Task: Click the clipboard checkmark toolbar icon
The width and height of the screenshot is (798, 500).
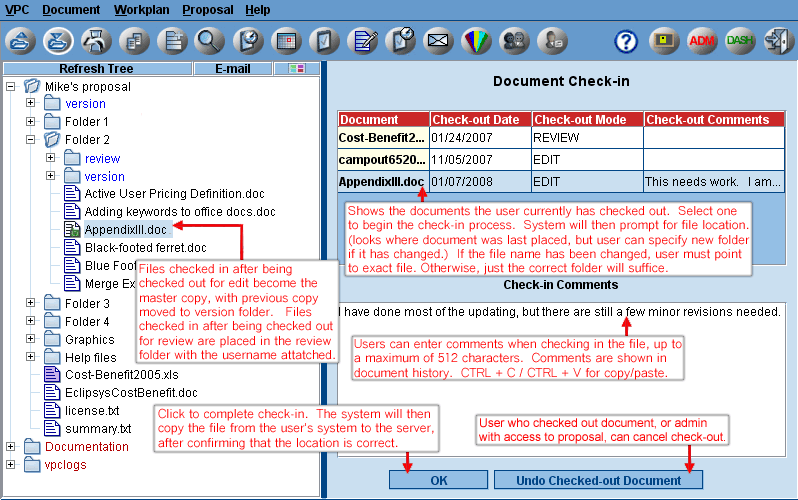Action: 324,41
